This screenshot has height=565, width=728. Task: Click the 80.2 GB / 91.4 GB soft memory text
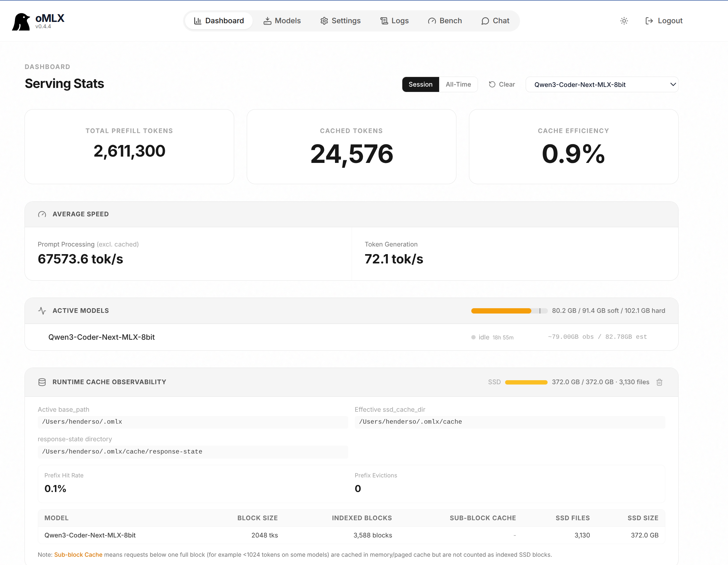[608, 311]
